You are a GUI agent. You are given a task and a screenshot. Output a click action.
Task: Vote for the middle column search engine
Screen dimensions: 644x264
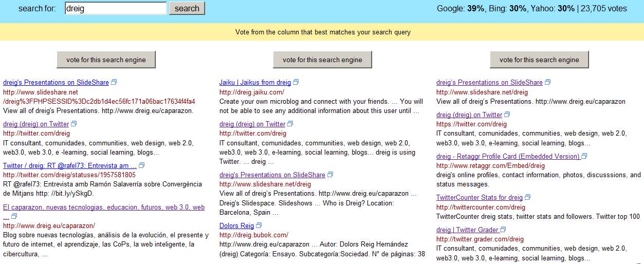(322, 60)
